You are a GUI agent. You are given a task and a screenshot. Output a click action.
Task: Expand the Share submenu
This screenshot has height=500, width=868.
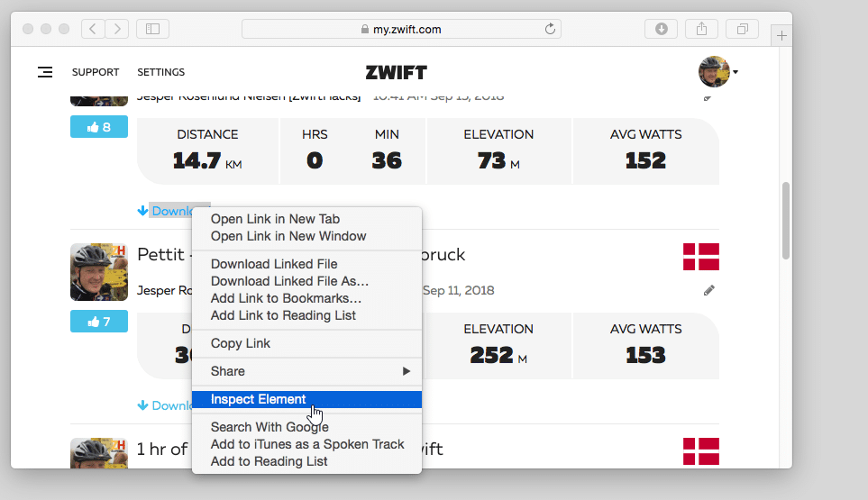pos(306,371)
